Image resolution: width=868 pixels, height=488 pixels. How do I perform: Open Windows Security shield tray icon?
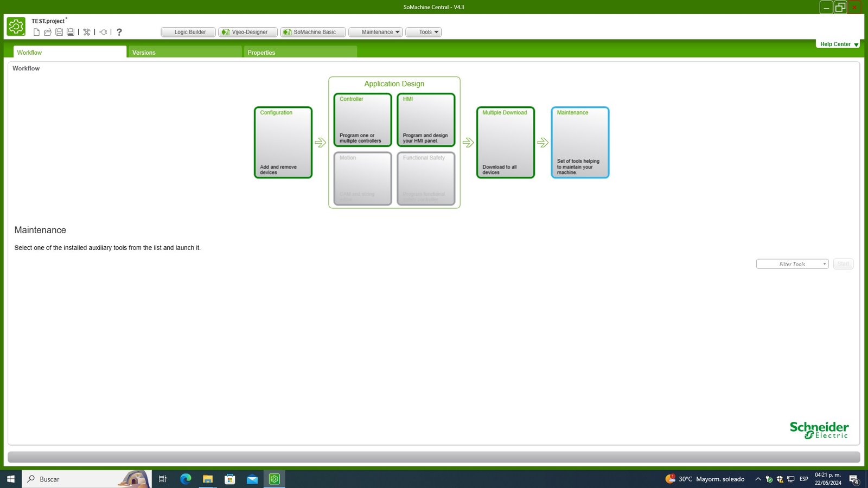pos(780,479)
